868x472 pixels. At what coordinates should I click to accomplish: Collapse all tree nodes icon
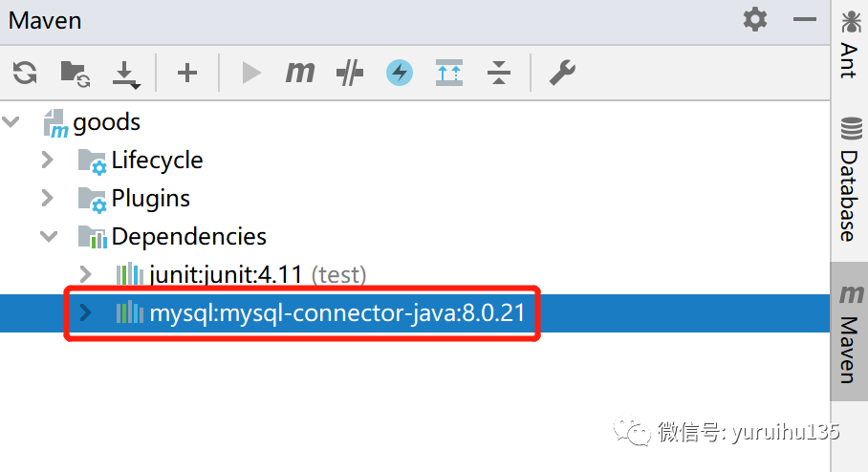(x=499, y=73)
